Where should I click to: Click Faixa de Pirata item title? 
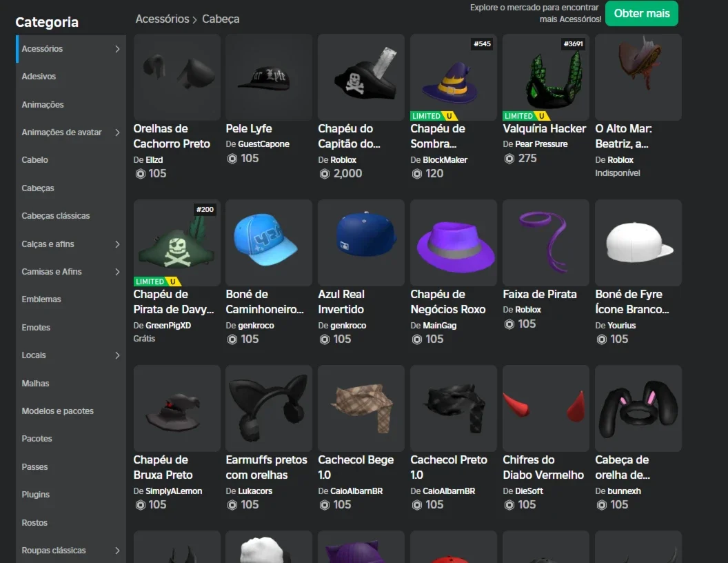click(540, 294)
